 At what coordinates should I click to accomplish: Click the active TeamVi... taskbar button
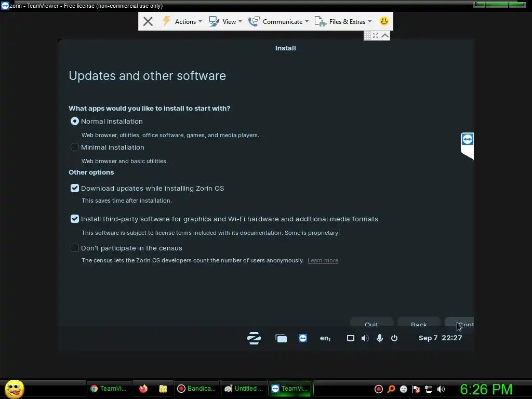[290, 389]
